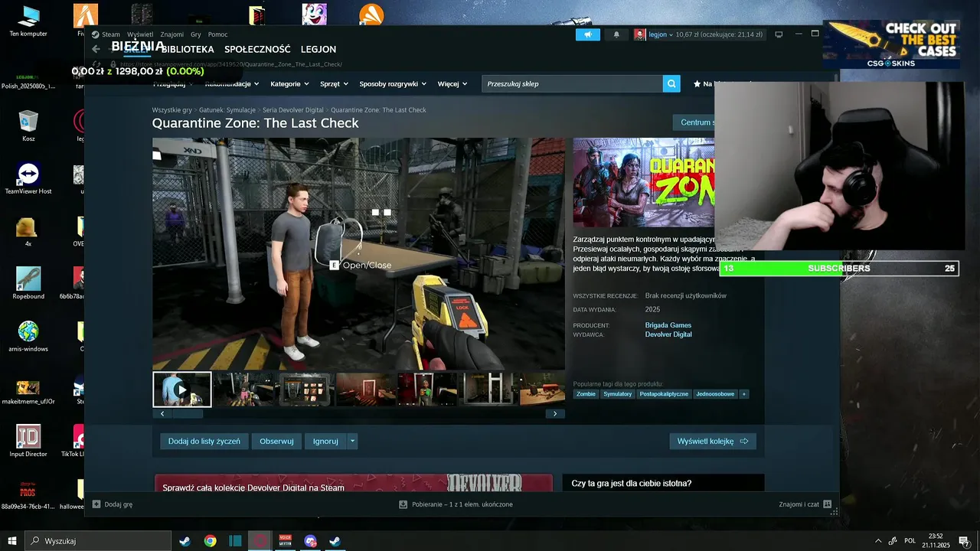
Task: Click the store search magnifier button
Action: 671,83
